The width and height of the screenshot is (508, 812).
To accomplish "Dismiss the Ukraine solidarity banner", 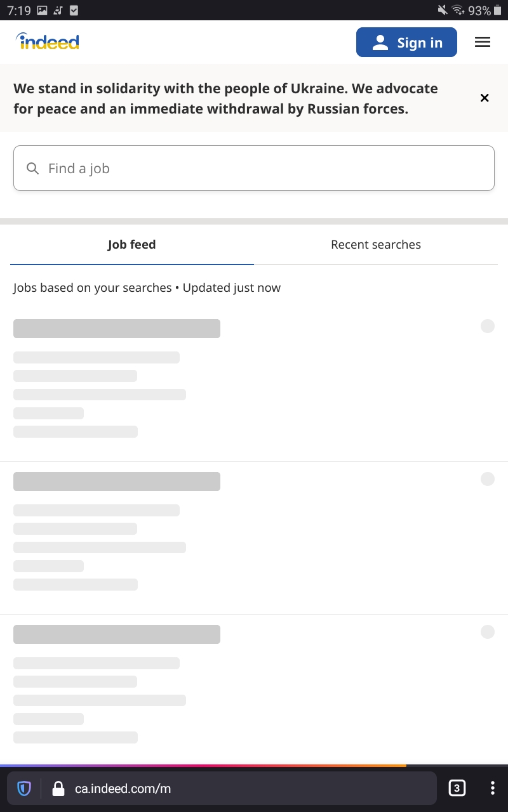I will tap(485, 98).
